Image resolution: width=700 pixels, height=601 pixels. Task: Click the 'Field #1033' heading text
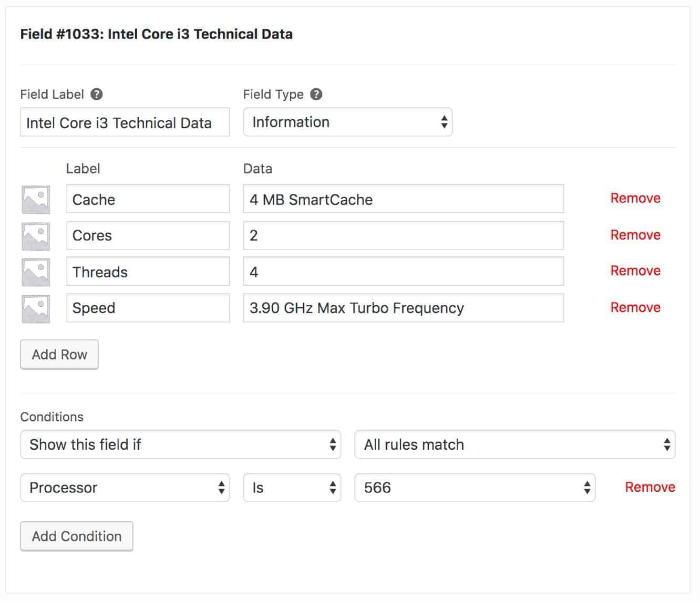click(157, 34)
